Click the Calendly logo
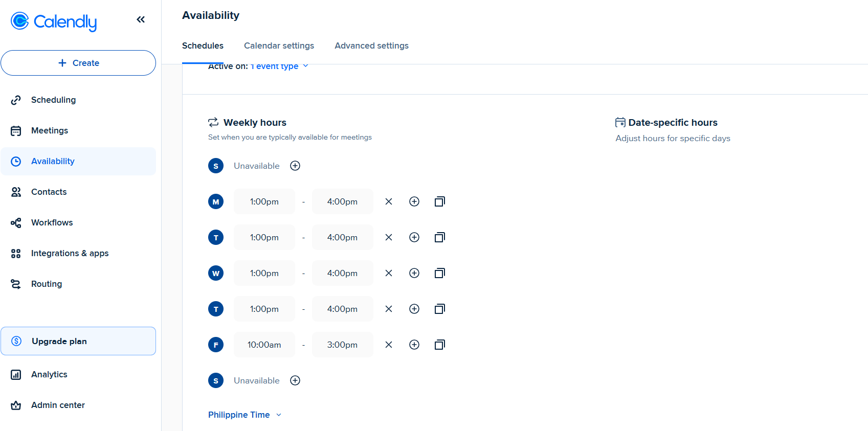 (x=54, y=21)
